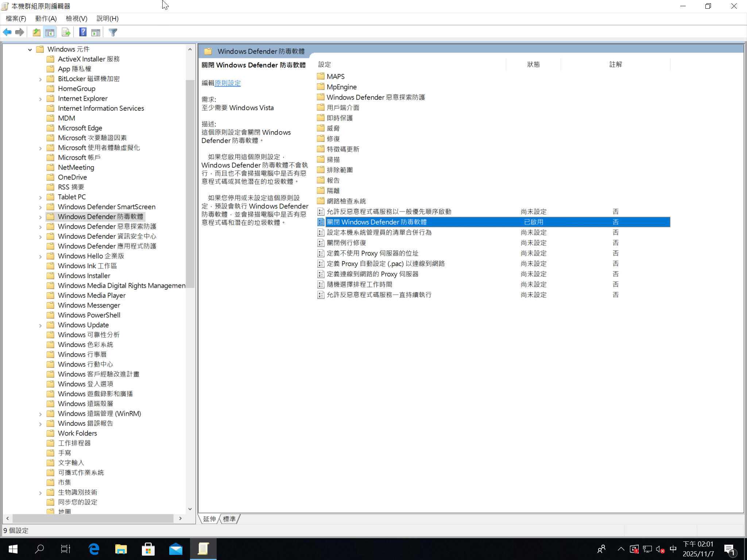Toggle the Show/Hide console tree icon

[50, 32]
